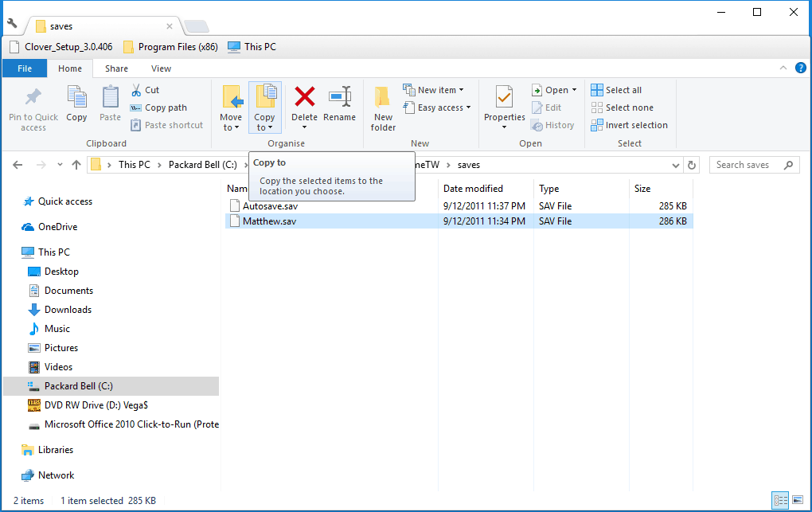Screen dimensions: 812x512
Task: Go up one folder level
Action: click(x=76, y=165)
